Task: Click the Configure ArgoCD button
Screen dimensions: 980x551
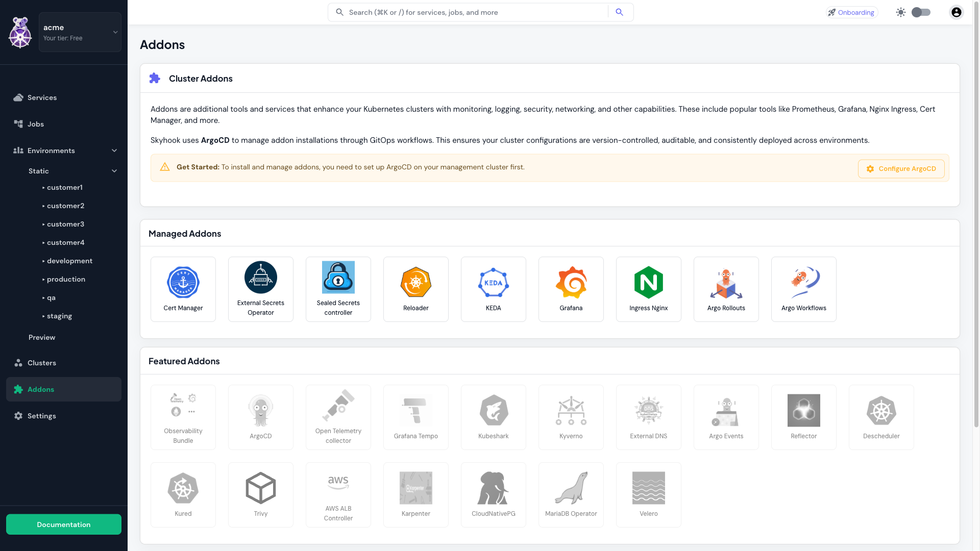Action: click(x=901, y=168)
